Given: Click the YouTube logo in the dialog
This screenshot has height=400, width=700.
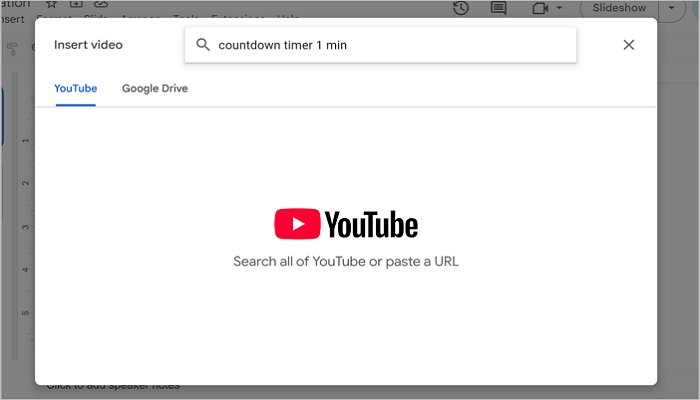Looking at the screenshot, I should click(346, 224).
